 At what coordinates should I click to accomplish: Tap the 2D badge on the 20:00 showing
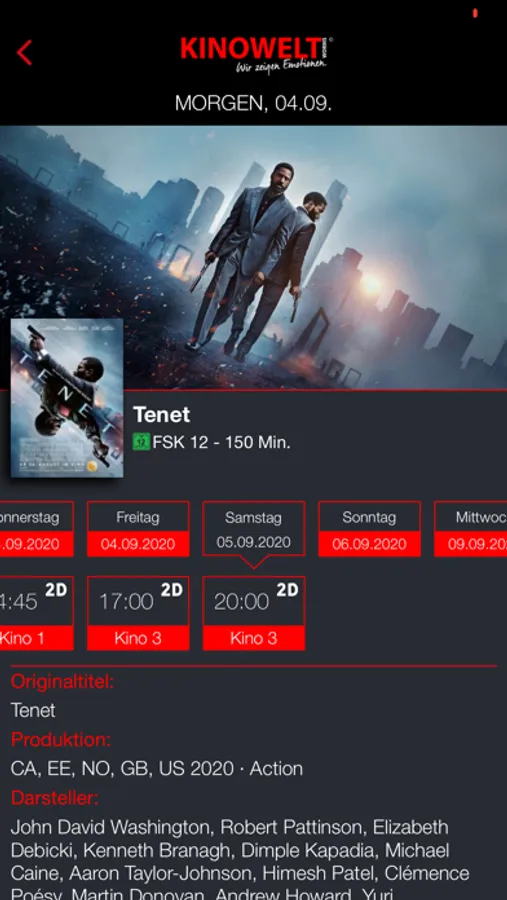[287, 590]
